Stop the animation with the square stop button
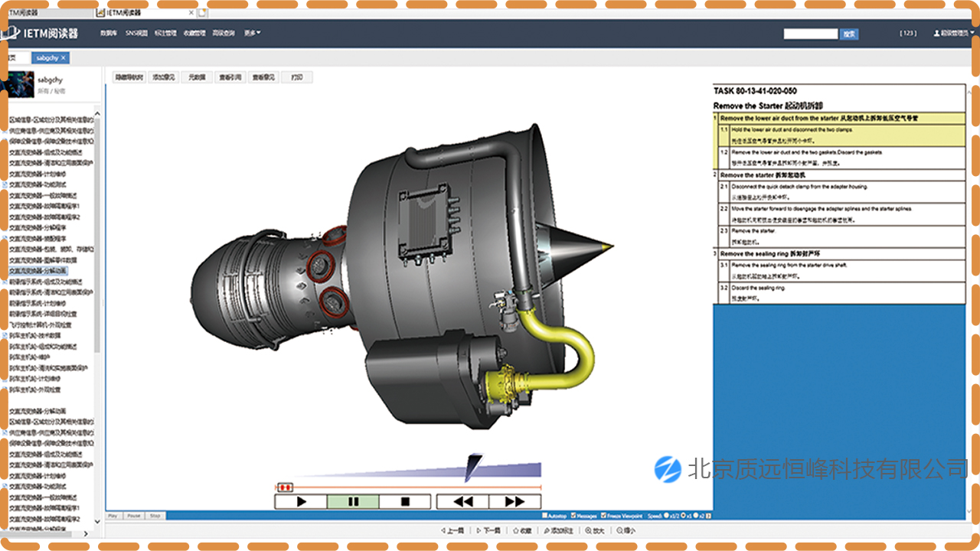The height and width of the screenshot is (551, 980). [x=405, y=502]
